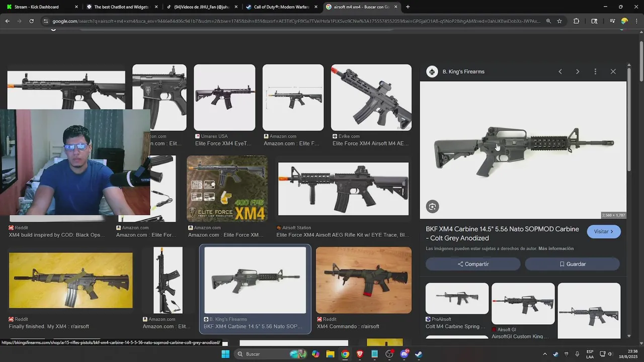Open the Más información link

click(x=556, y=249)
